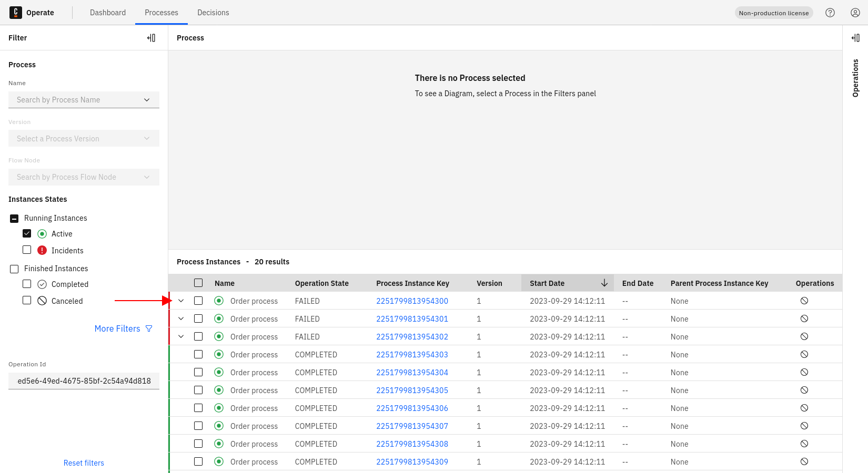Click the Camunda Operate logo
Viewport: 868px width, 473px height.
(16, 13)
